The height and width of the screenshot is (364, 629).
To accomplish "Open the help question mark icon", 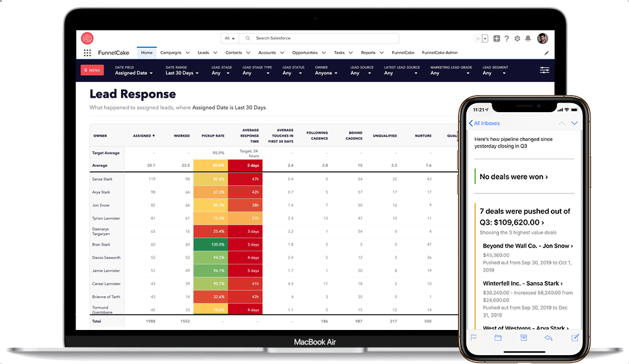I will 507,38.
